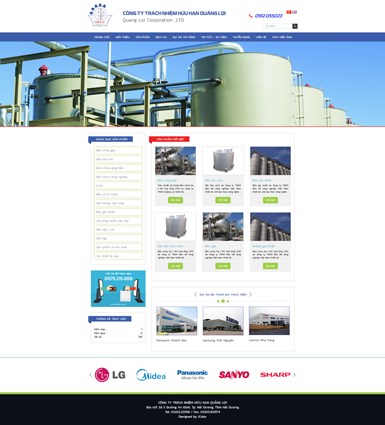This screenshot has width=385, height=425.
Task: Go to previous projects using the left chevron
Action: [195, 294]
